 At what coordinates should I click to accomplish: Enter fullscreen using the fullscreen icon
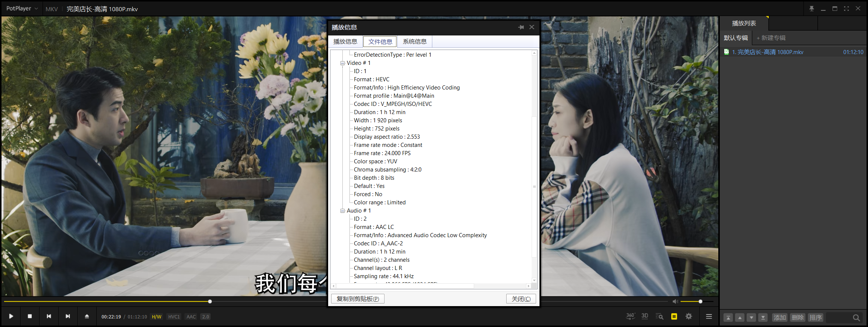click(x=846, y=9)
